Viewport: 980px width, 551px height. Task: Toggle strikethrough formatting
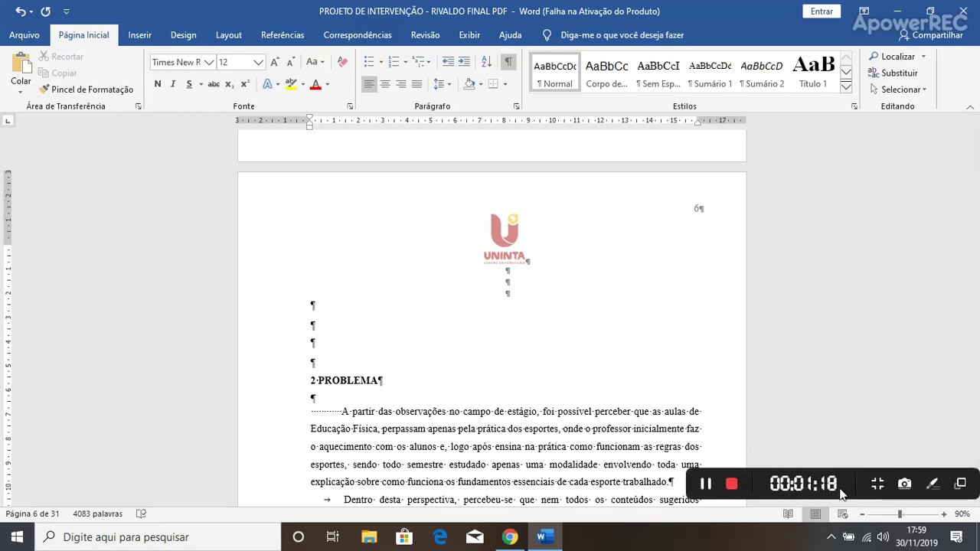(214, 84)
